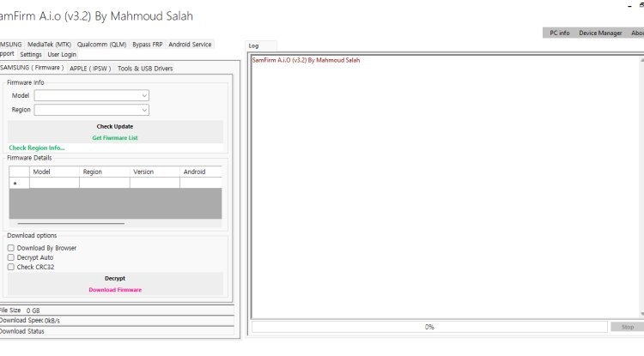Open Tools & USB Drivers sub-tab
Viewport: 644px width, 356px height.
pos(145,69)
